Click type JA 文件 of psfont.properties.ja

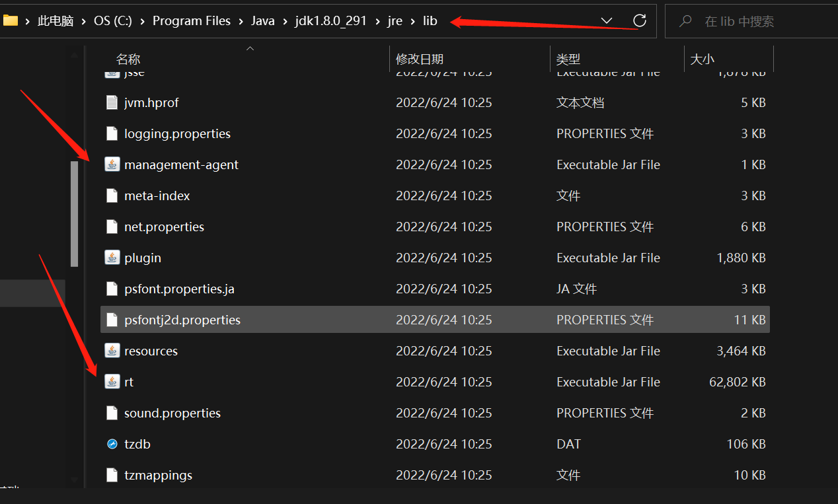pos(576,289)
